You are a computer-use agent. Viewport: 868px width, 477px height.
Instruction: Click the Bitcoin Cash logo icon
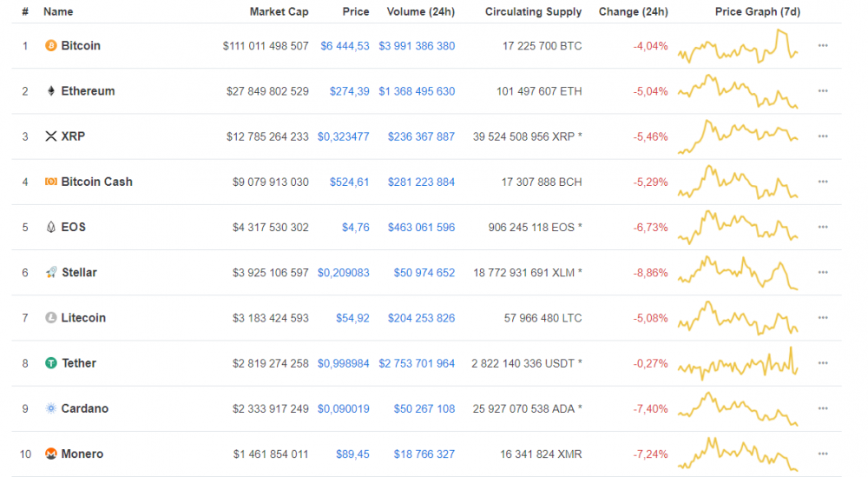click(x=50, y=182)
